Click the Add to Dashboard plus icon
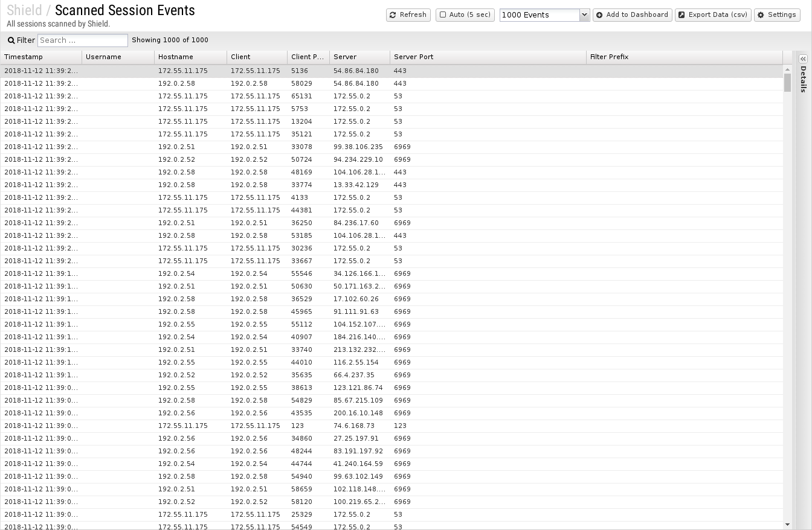812x530 pixels. coord(599,15)
